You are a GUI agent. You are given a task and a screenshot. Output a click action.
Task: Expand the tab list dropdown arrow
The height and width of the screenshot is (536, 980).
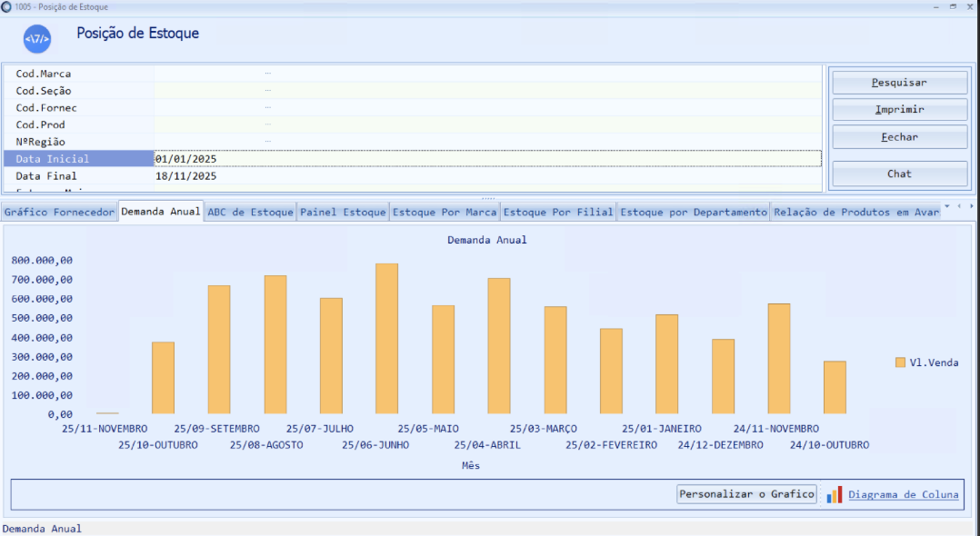[x=946, y=207]
